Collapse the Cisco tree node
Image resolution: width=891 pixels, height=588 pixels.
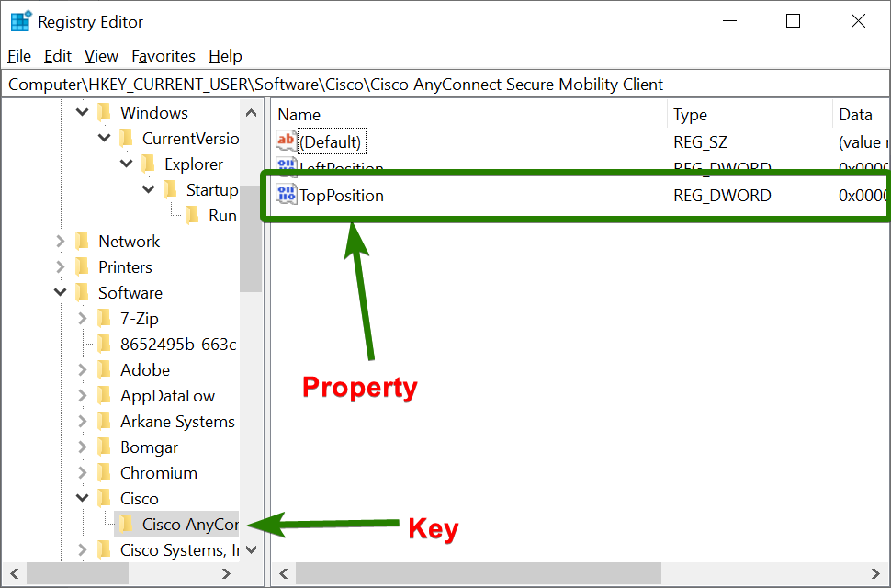pyautogui.click(x=83, y=498)
